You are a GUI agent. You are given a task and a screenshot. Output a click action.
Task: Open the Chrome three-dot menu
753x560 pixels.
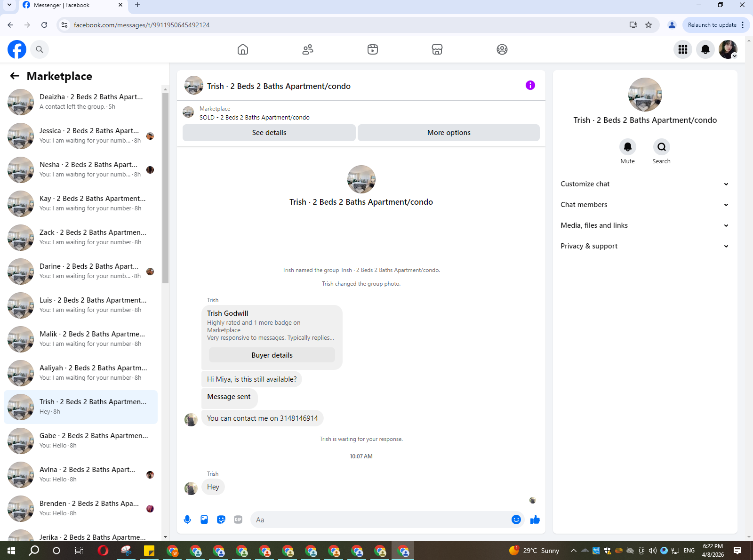743,25
